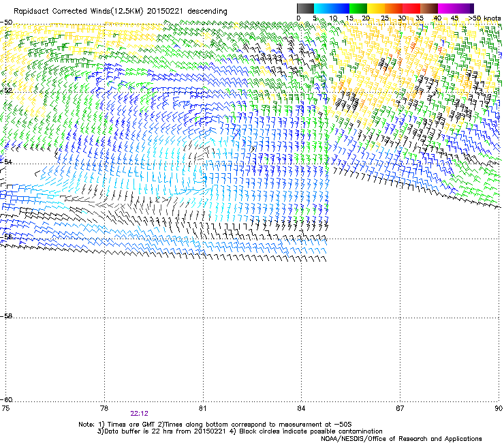Click the '10' legend scale label

coord(333,18)
